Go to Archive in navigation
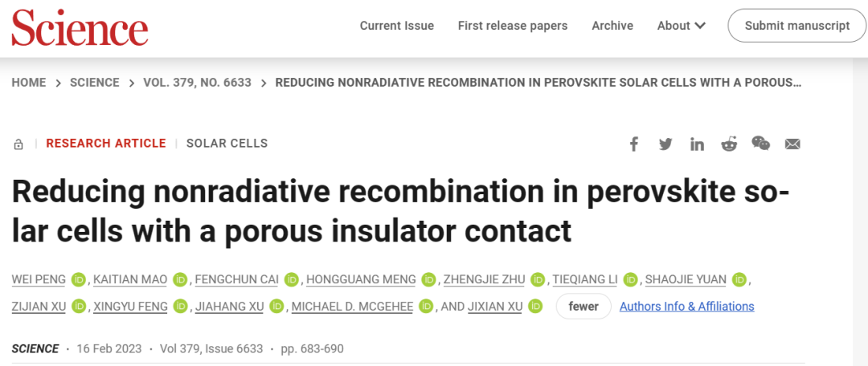The width and height of the screenshot is (868, 366). (612, 26)
